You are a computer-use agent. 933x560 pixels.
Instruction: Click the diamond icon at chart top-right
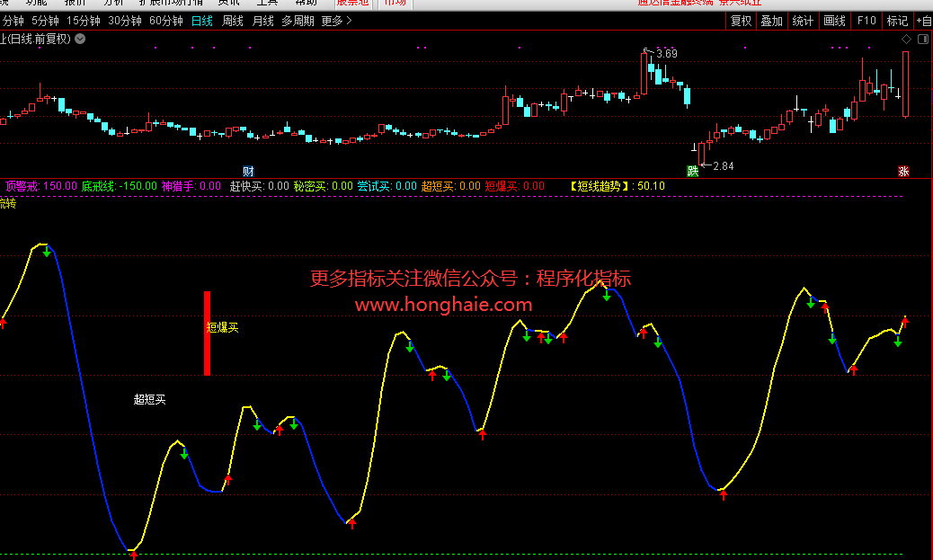[x=906, y=40]
